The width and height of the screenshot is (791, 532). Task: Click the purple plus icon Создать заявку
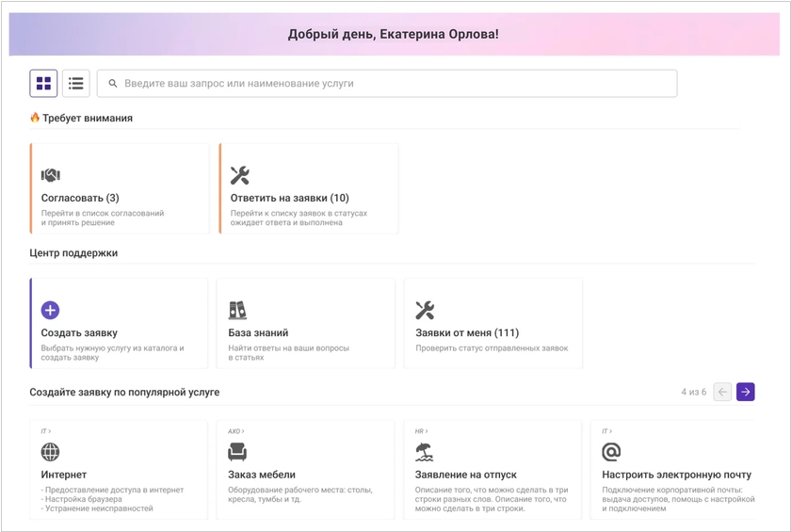point(50,310)
